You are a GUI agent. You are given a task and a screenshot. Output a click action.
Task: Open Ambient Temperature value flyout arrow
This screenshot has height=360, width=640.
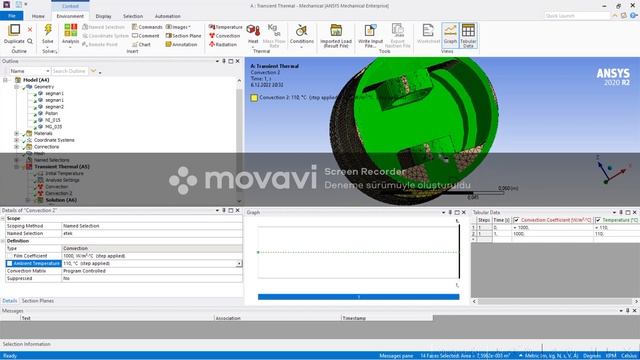tap(239, 264)
